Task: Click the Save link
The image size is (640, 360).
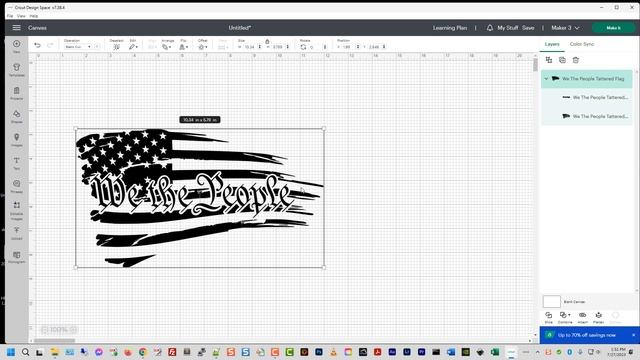Action: [528, 28]
